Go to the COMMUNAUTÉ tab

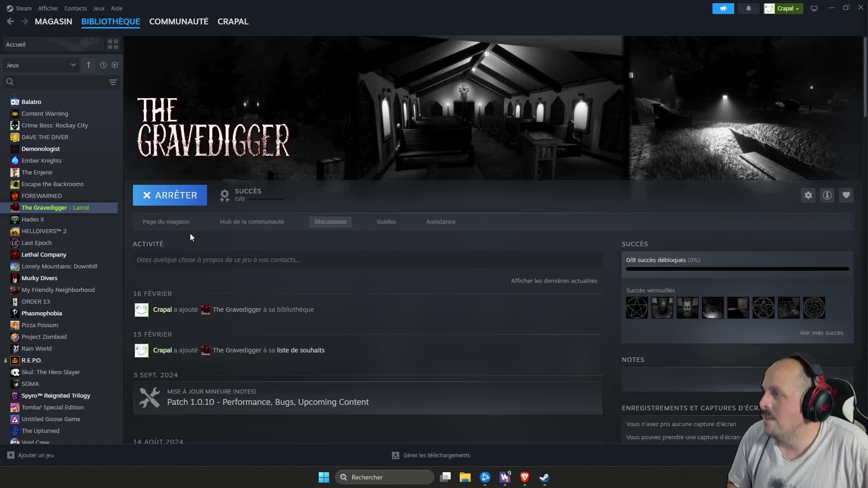coord(179,21)
